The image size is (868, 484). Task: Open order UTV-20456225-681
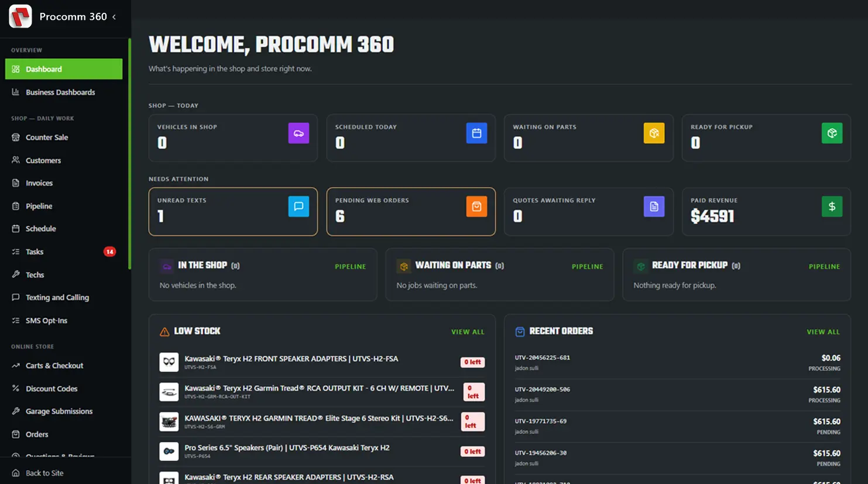click(542, 358)
